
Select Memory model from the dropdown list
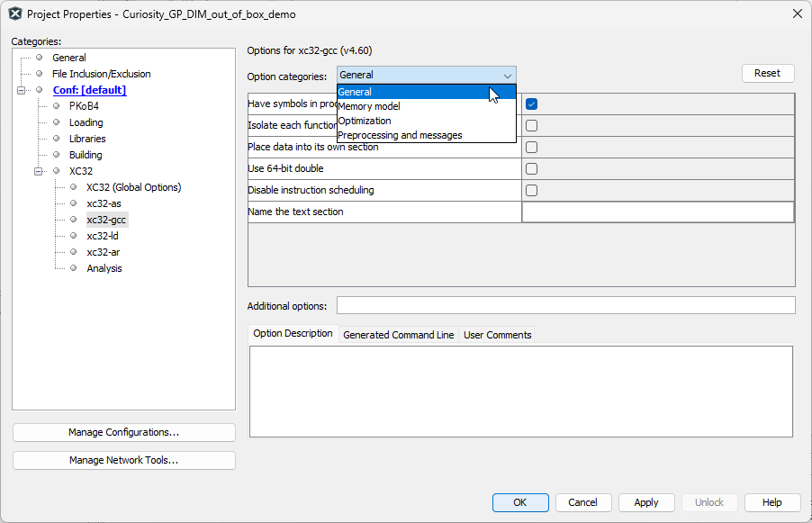point(369,106)
